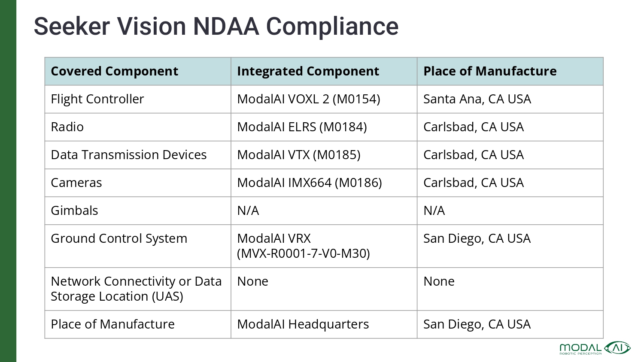Click the Cameras row label
This screenshot has height=362, width=644.
pyautogui.click(x=76, y=183)
